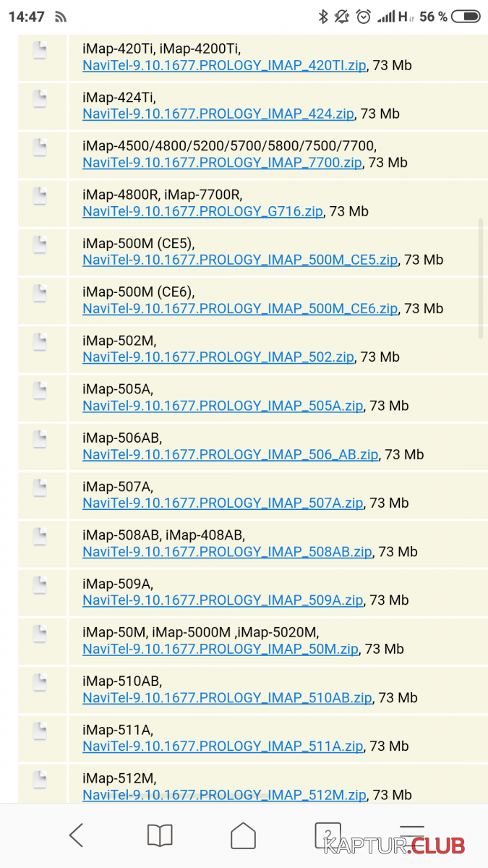
Task: Click file icon beside iMap-424Ti row
Action: 40,99
